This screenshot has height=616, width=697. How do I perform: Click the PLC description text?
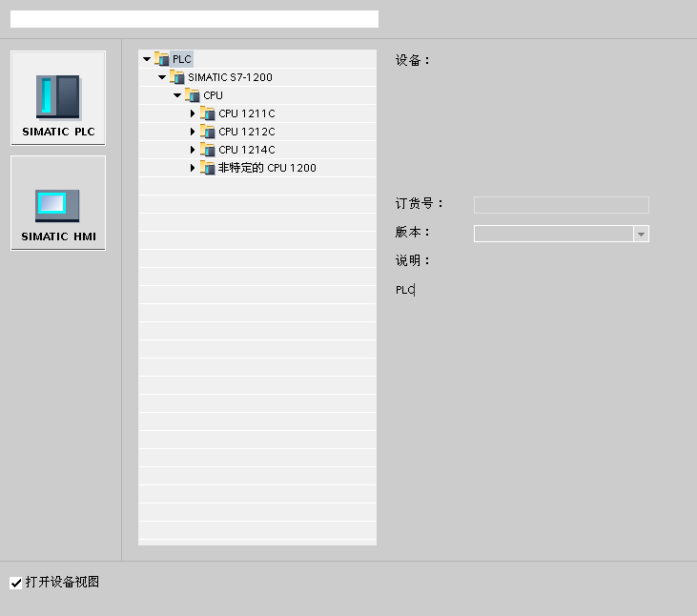(x=405, y=290)
